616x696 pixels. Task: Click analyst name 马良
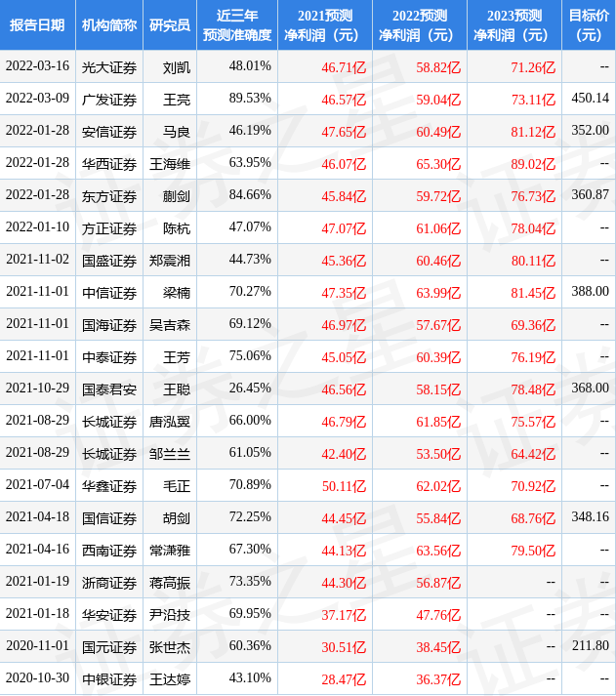pos(176,131)
